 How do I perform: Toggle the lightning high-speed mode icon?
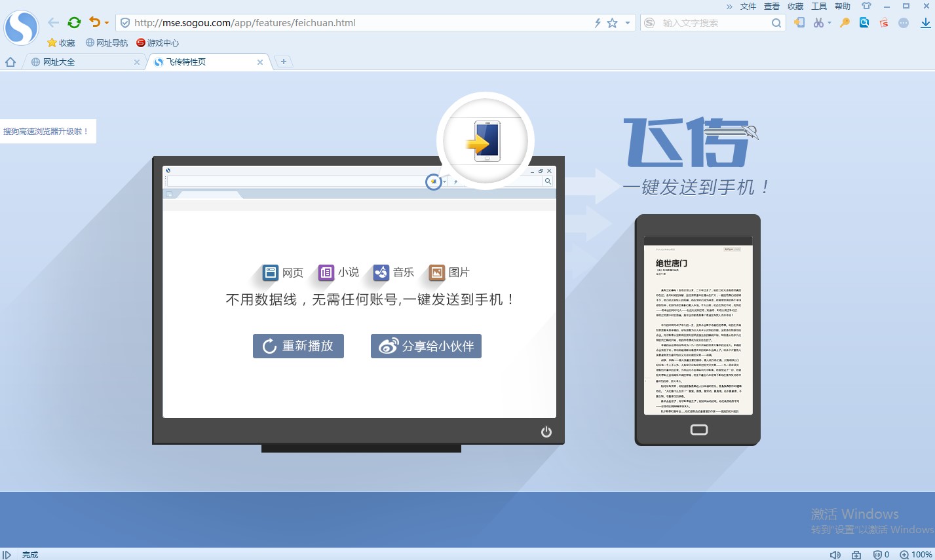(x=598, y=23)
